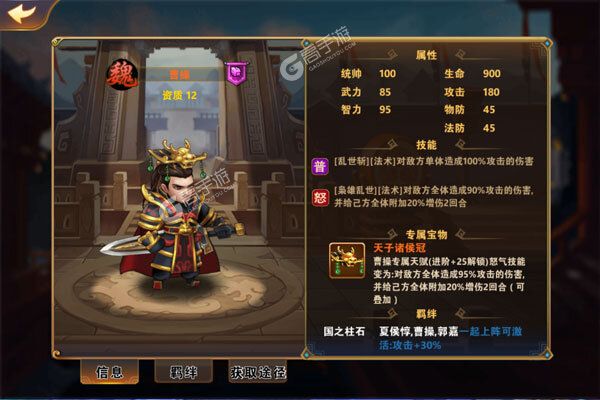
Task: Click the 专属宝物 section header
Action: 426,234
